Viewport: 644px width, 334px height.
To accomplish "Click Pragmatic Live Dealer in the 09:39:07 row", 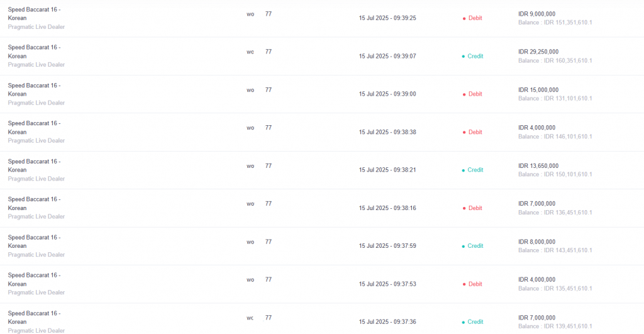I will tap(36, 65).
